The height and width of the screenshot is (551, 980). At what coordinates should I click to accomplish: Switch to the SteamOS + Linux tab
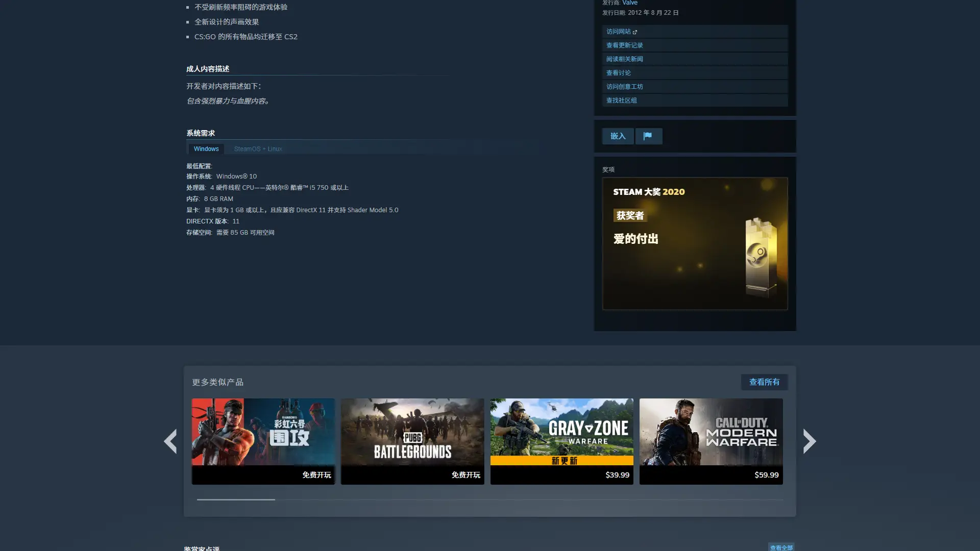258,149
